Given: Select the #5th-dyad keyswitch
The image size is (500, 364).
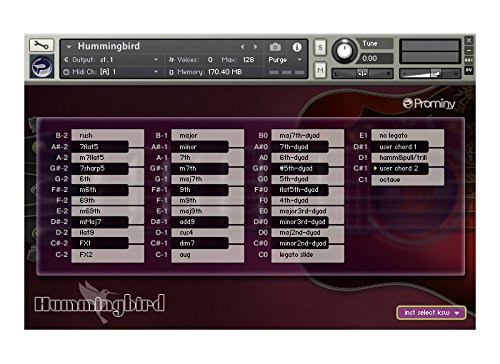Looking at the screenshot, I should click(300, 168).
